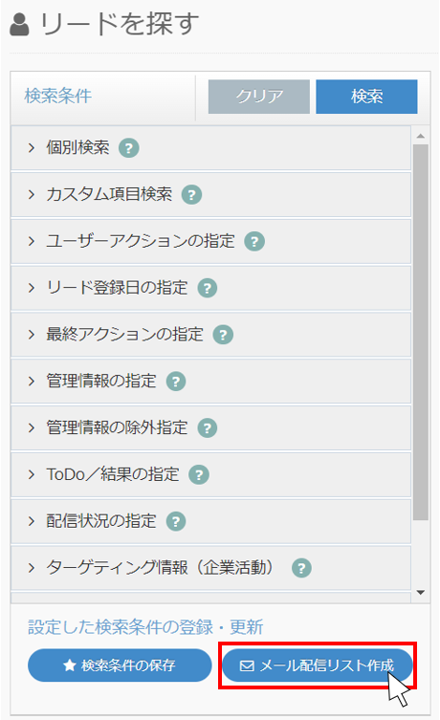Click scrollbar down arrow in condition list
This screenshot has width=440, height=720.
(420, 592)
